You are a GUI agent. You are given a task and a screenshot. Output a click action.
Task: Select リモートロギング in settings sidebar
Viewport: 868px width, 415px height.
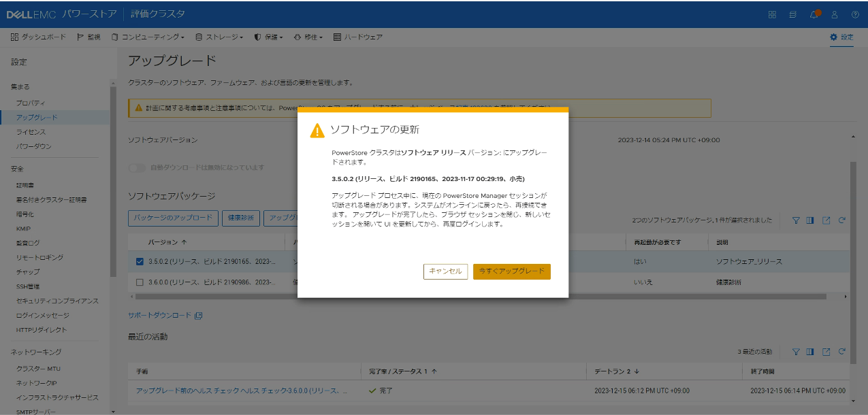click(x=40, y=257)
